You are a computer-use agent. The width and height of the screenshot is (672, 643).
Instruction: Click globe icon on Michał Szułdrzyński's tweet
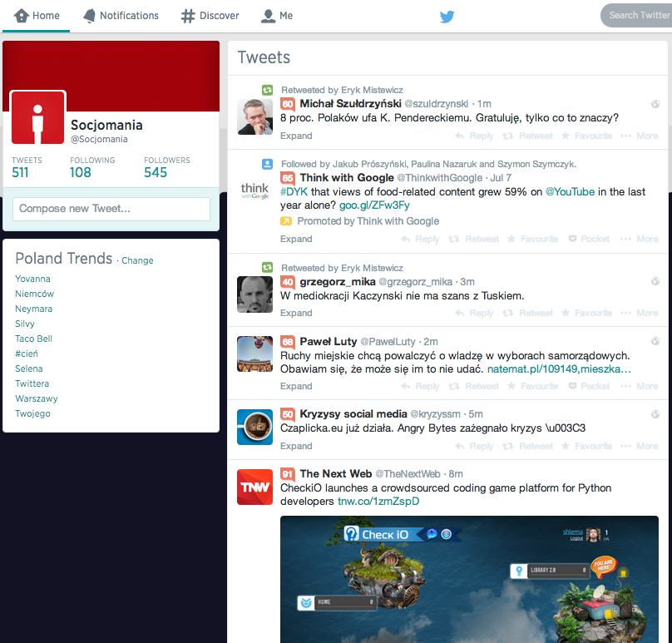[655, 104]
